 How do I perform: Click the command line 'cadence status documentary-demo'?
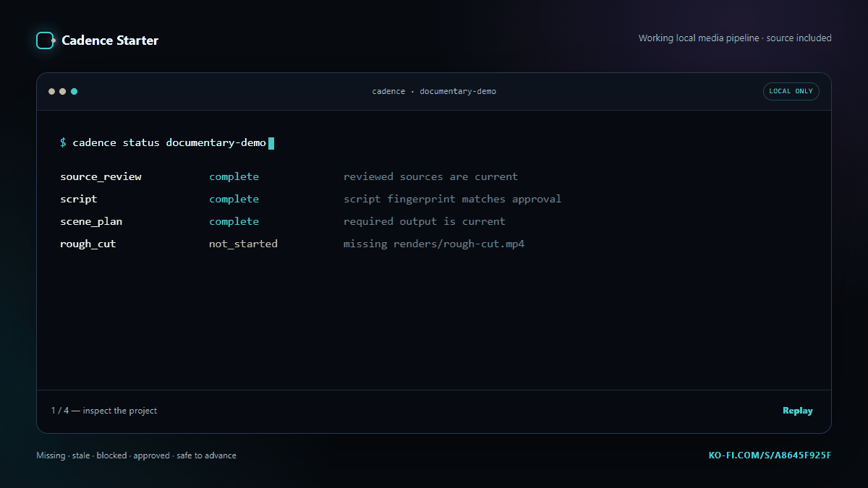pos(169,142)
